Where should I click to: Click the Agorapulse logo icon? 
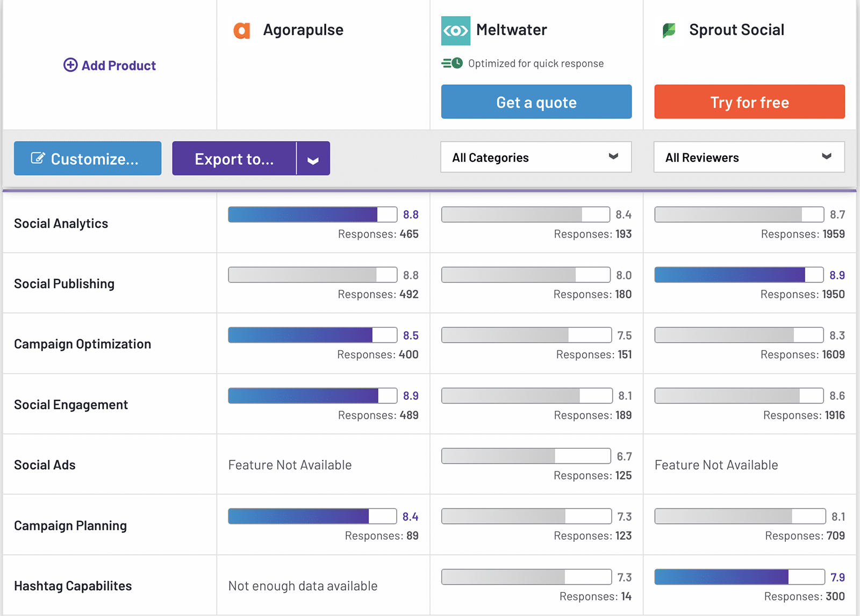tap(242, 31)
